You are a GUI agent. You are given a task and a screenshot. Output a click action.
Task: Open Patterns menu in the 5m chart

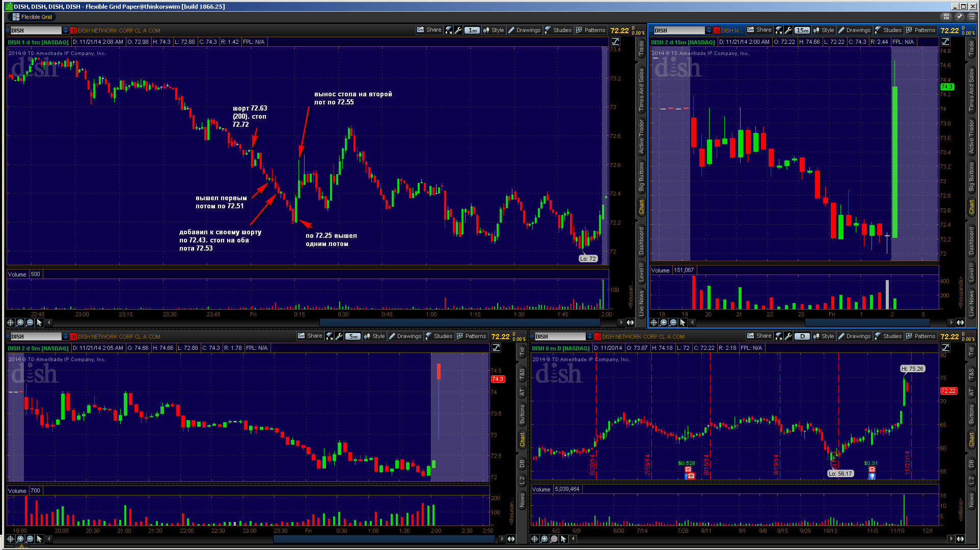pos(471,336)
